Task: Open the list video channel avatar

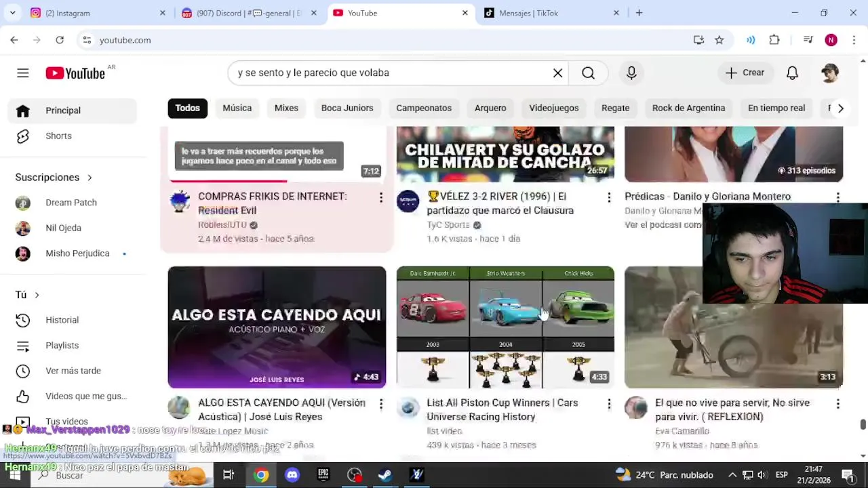Action: pos(408,407)
